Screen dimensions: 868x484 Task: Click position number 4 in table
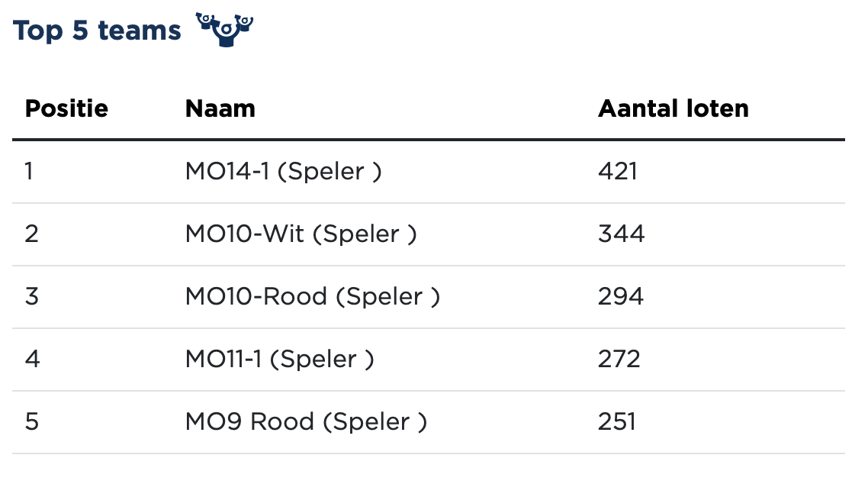point(31,359)
